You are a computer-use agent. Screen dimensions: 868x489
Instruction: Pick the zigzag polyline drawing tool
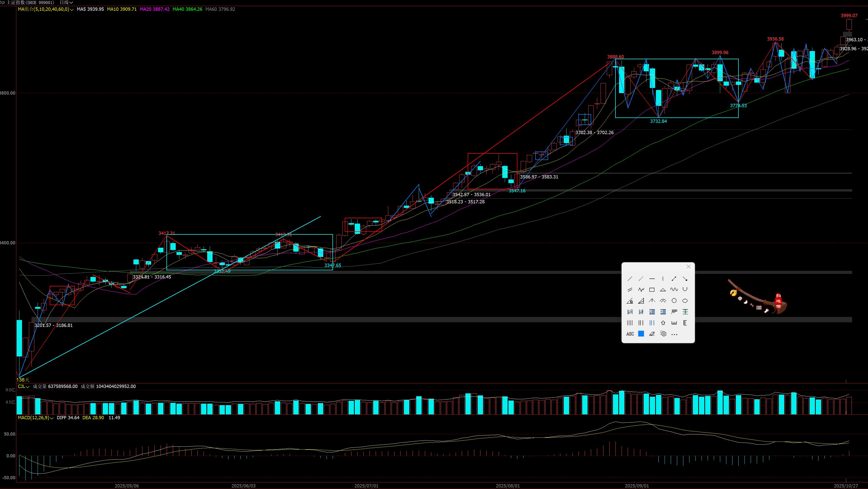pos(641,290)
